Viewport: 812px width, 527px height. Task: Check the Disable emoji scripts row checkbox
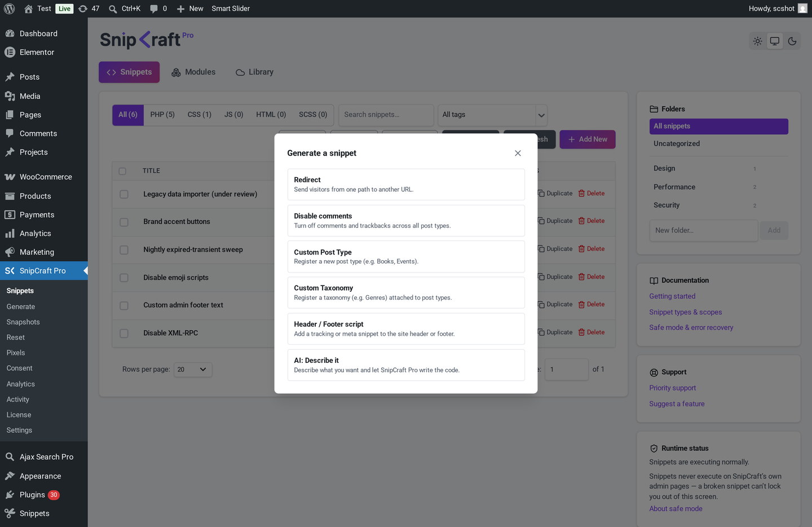point(124,278)
